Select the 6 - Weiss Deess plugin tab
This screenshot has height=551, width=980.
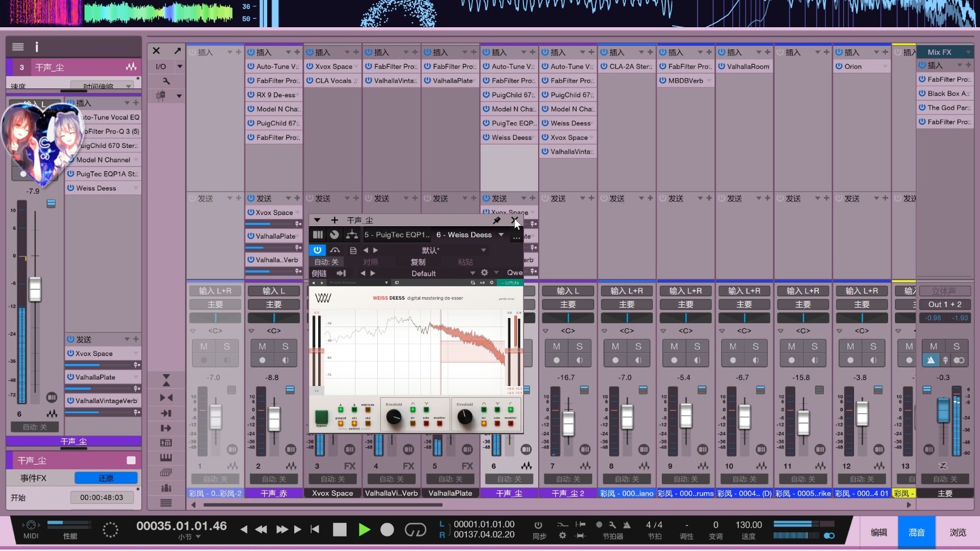(464, 235)
